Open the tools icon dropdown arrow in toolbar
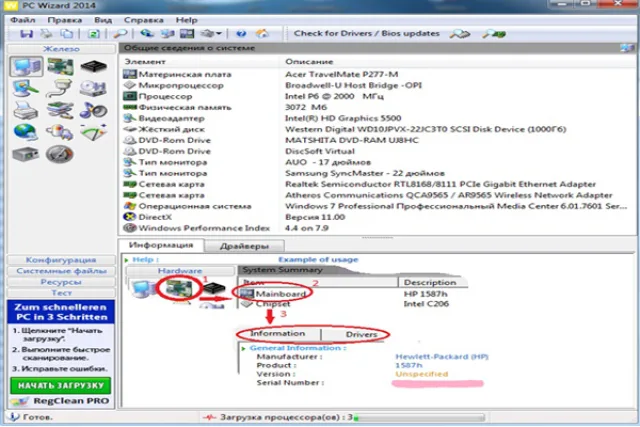 (x=219, y=33)
